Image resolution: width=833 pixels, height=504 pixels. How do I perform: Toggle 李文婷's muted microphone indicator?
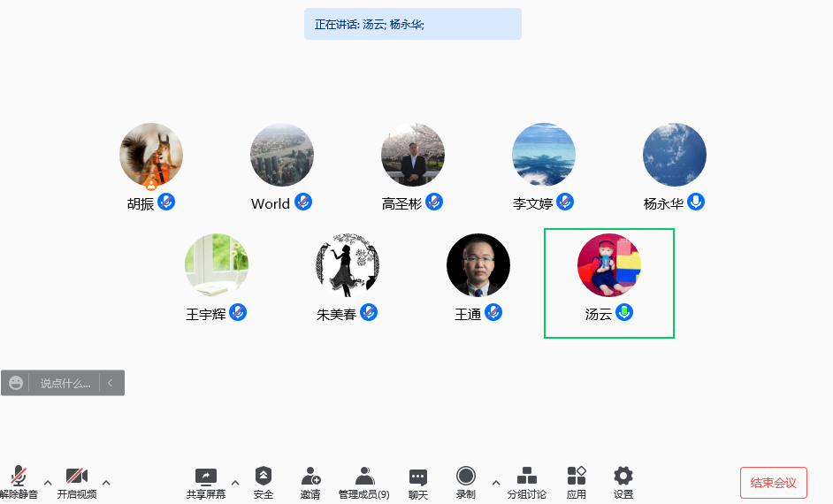tap(565, 202)
